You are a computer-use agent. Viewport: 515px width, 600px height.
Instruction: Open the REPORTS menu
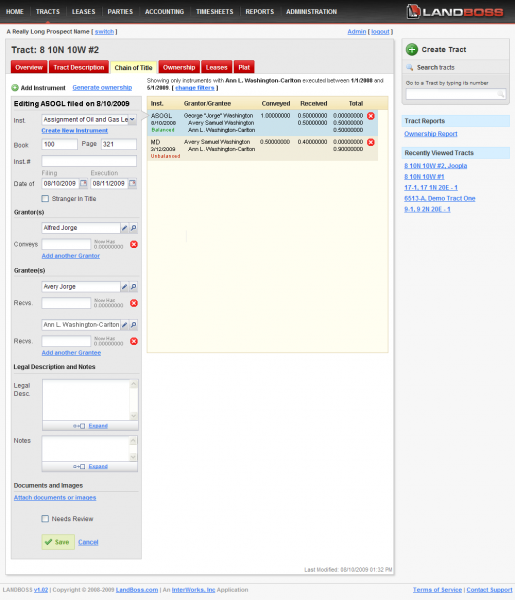pos(260,11)
